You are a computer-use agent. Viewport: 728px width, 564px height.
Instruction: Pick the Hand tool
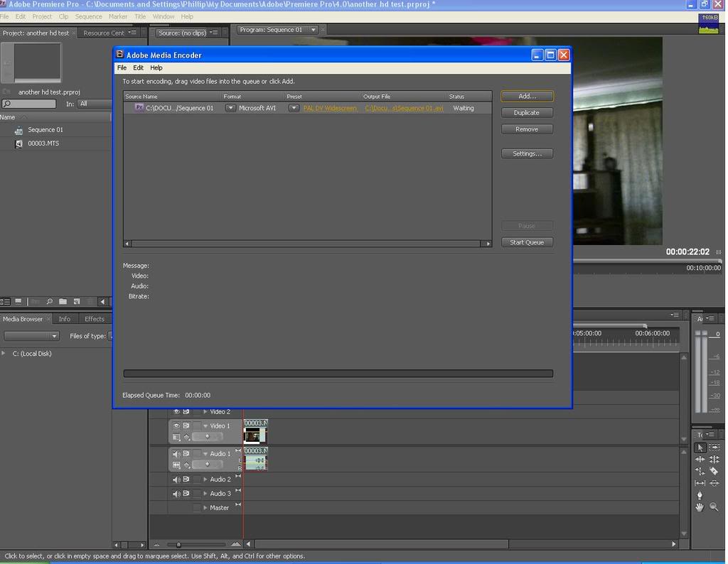point(700,507)
